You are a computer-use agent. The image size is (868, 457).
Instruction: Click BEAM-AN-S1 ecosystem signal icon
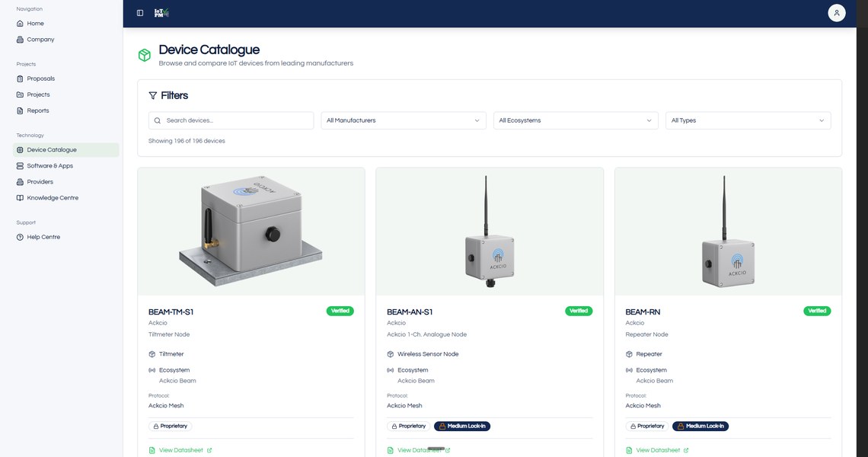tap(391, 370)
